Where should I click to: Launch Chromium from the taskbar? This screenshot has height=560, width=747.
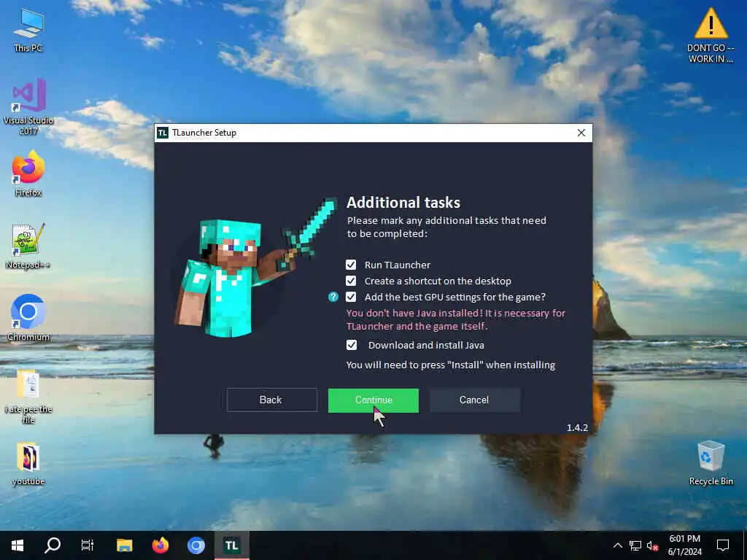tap(196, 545)
